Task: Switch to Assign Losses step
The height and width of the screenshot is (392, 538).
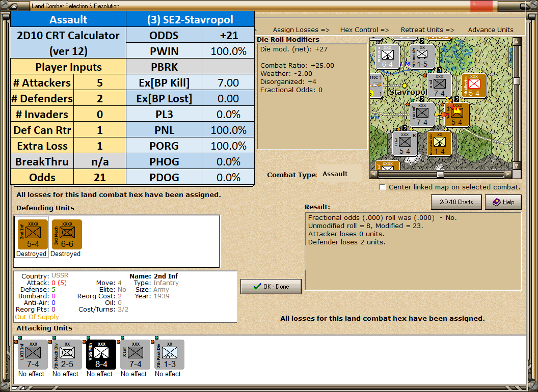Action: pyautogui.click(x=301, y=30)
